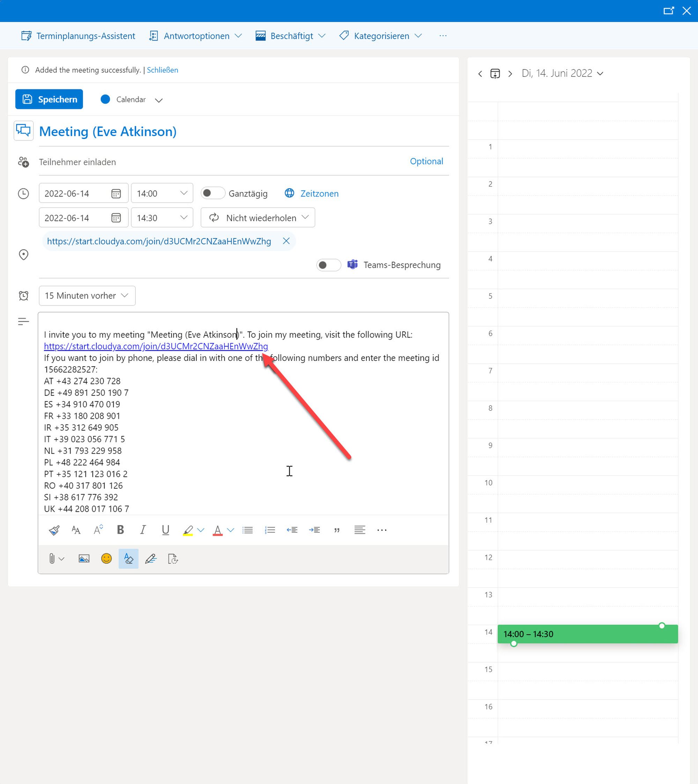Click the Italic formatting icon
698x784 pixels.
143,530
